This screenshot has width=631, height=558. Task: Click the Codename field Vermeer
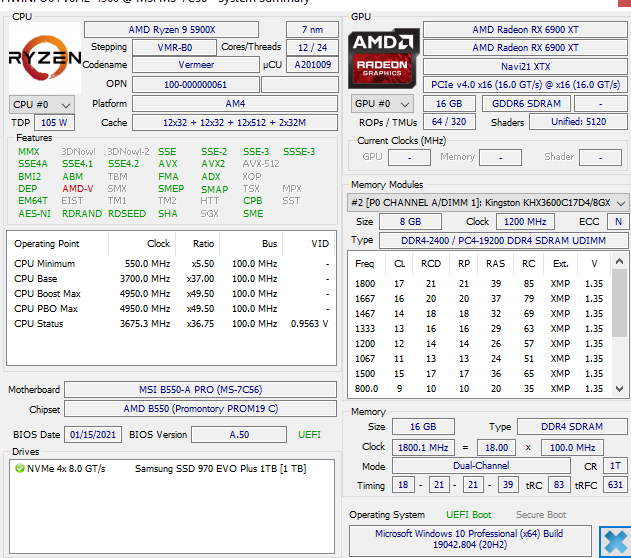[x=196, y=65]
